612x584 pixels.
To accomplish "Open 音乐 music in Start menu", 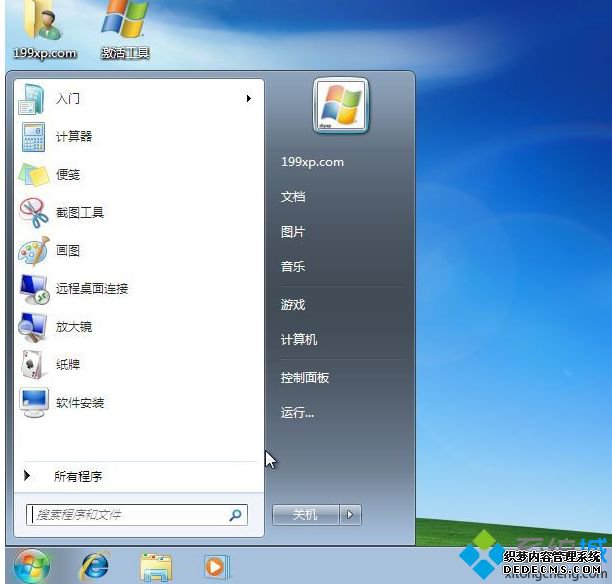I will click(x=293, y=267).
